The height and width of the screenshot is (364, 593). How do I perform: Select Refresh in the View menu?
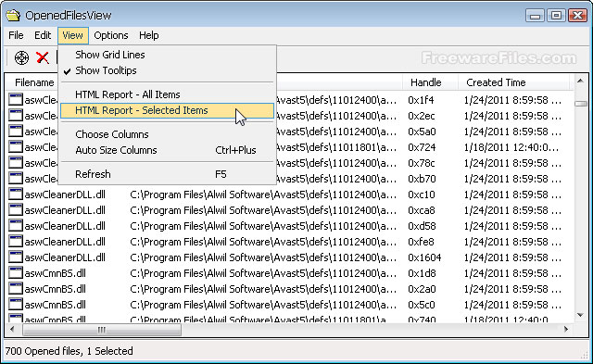tap(167, 174)
